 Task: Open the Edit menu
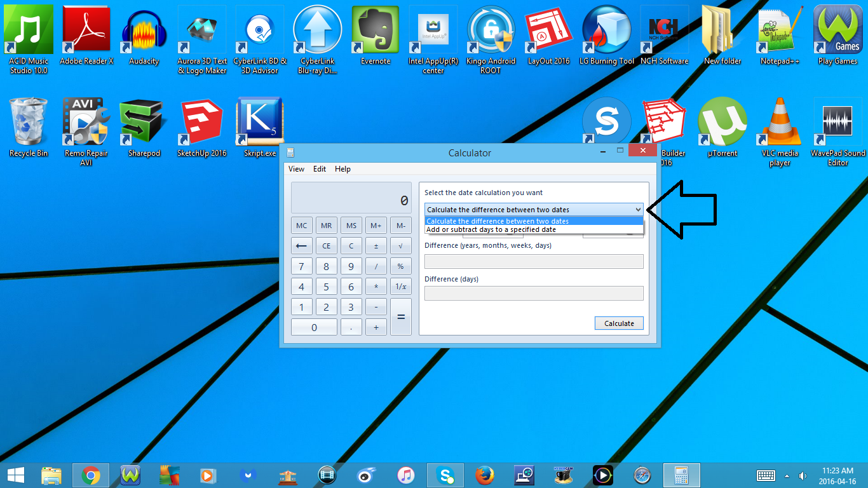319,169
